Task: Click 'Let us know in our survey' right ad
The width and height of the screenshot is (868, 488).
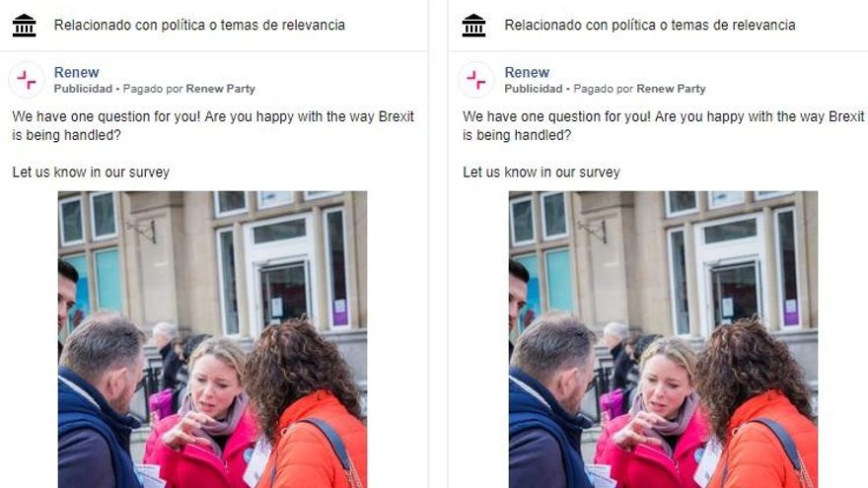Action: [x=542, y=173]
